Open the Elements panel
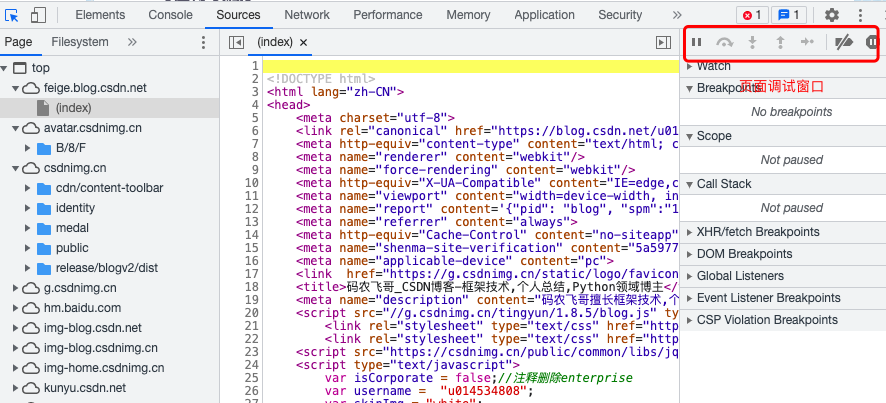The height and width of the screenshot is (403, 886). point(100,15)
